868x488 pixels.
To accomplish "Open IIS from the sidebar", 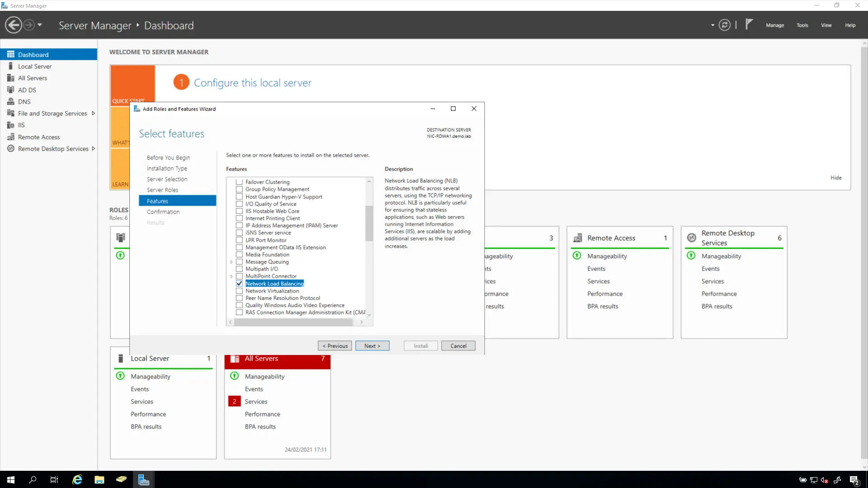I will 49,125.
